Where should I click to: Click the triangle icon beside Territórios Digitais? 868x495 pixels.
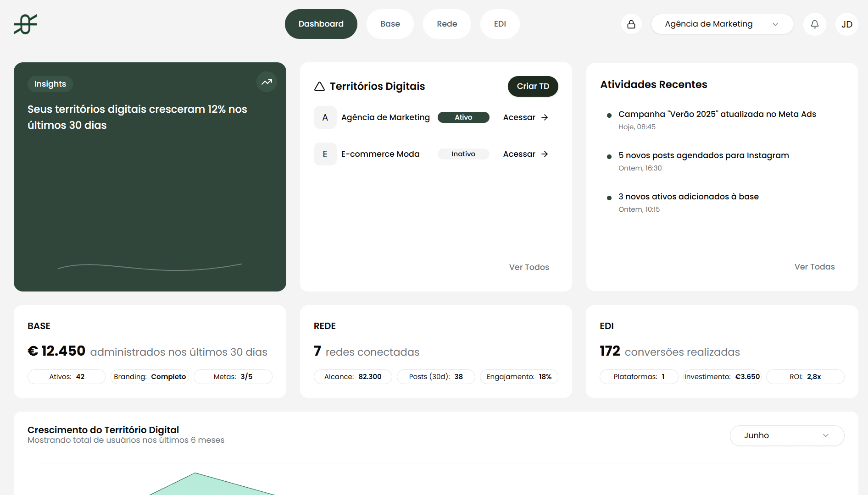point(319,86)
